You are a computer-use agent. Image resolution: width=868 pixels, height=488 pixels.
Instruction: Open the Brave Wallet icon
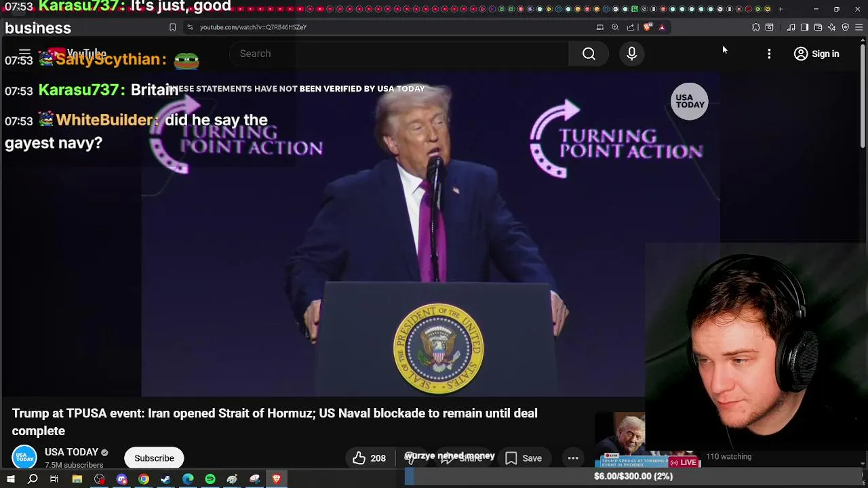pyautogui.click(x=818, y=27)
